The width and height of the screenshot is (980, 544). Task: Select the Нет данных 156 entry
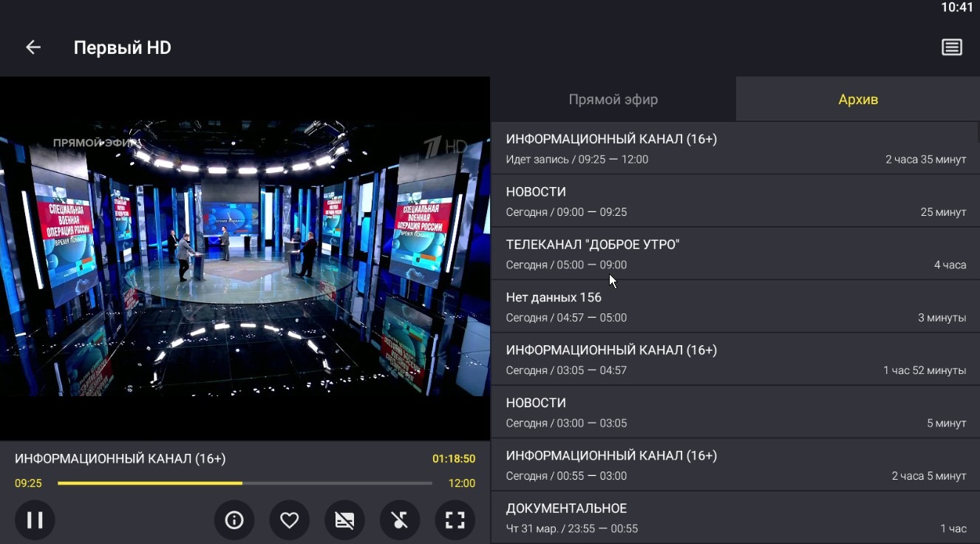(735, 307)
